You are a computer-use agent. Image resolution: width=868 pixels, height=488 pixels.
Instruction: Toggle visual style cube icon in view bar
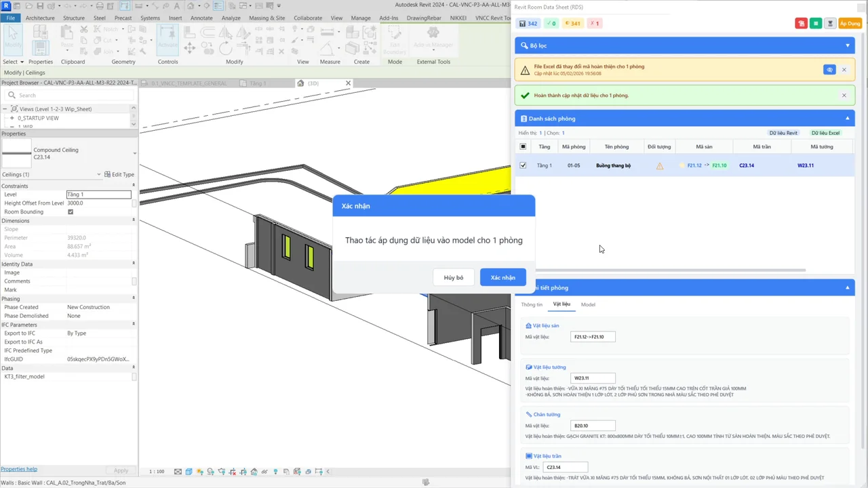[x=189, y=472]
